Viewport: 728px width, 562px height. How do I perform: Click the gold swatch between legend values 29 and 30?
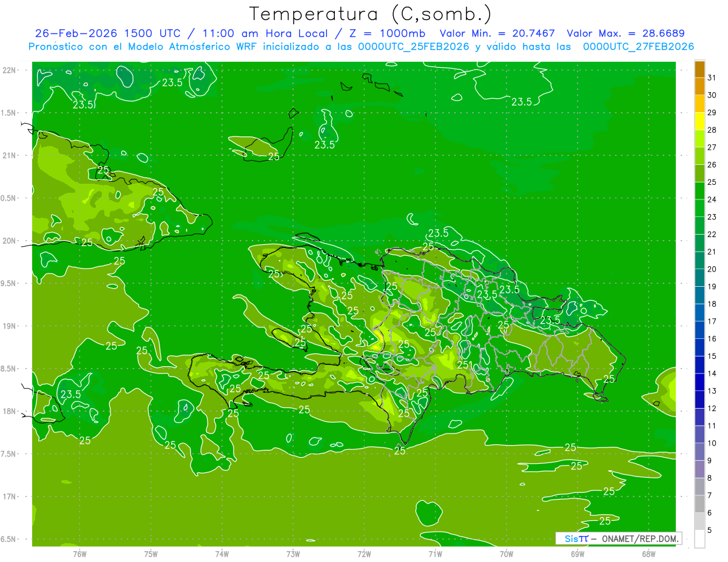point(699,104)
